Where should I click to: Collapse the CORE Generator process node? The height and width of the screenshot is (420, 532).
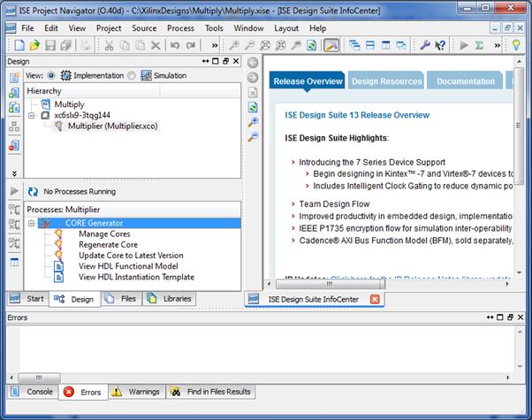(x=32, y=223)
